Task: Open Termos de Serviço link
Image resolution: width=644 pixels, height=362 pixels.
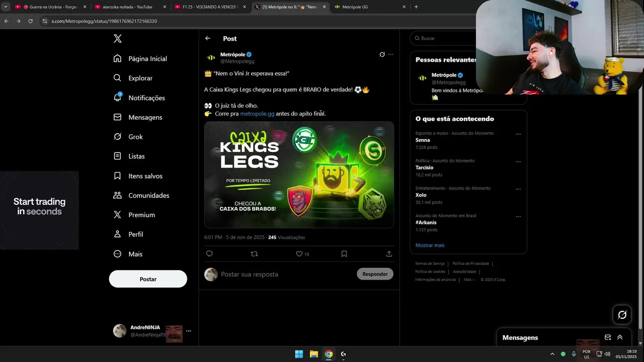Action: coord(430,263)
